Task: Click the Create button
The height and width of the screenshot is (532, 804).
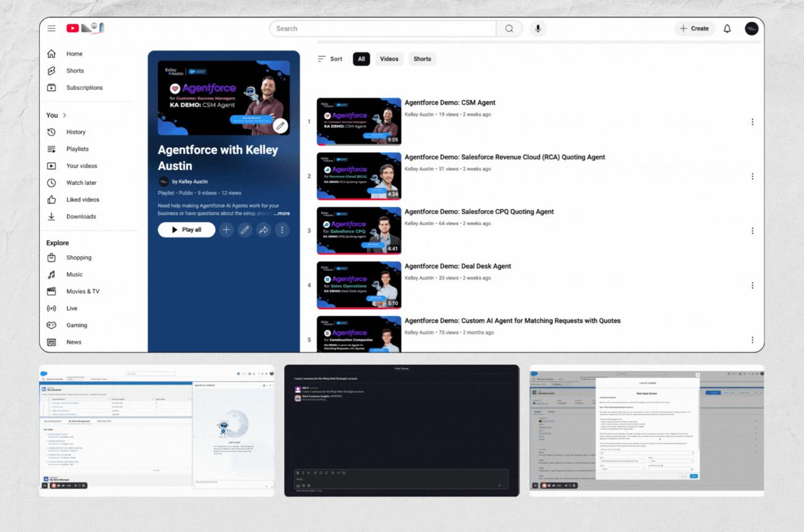Action: pos(695,28)
